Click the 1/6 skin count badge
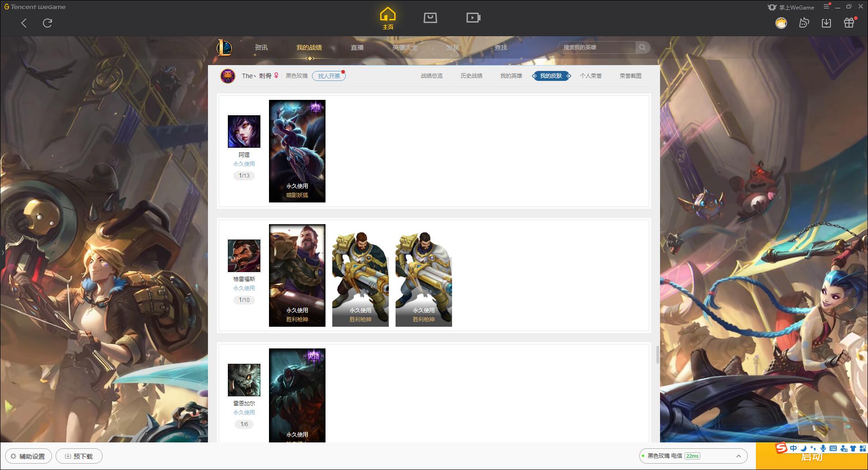868x470 pixels. [x=244, y=424]
